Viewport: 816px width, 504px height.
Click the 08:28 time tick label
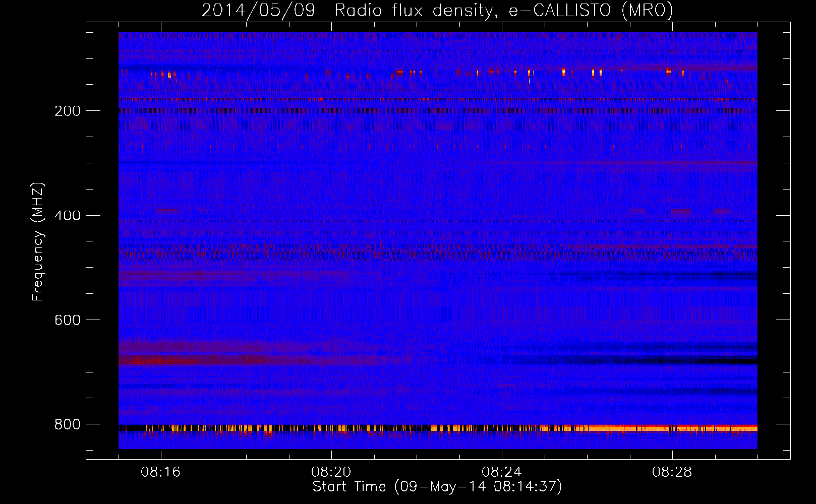672,472
